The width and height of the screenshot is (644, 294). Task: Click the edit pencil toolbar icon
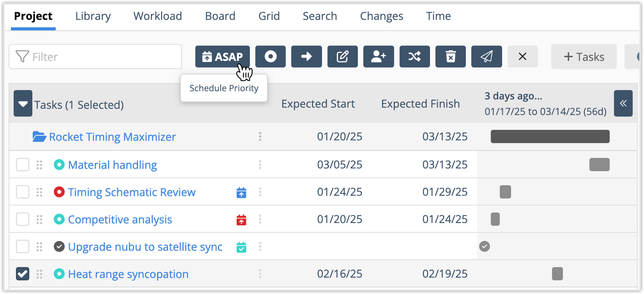342,57
